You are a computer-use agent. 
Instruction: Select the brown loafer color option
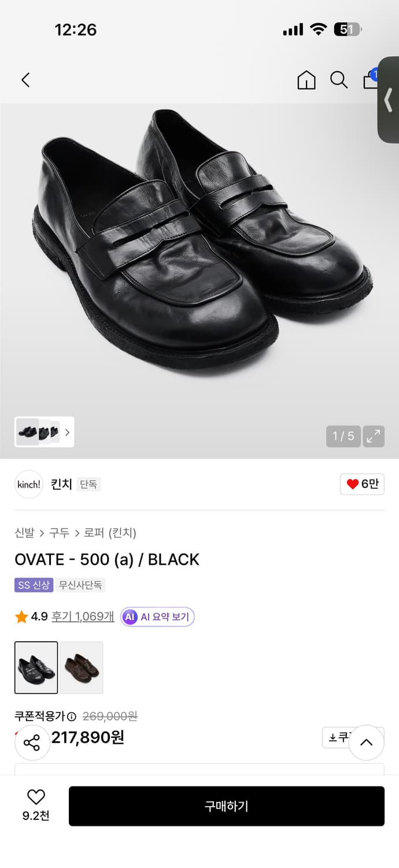81,667
